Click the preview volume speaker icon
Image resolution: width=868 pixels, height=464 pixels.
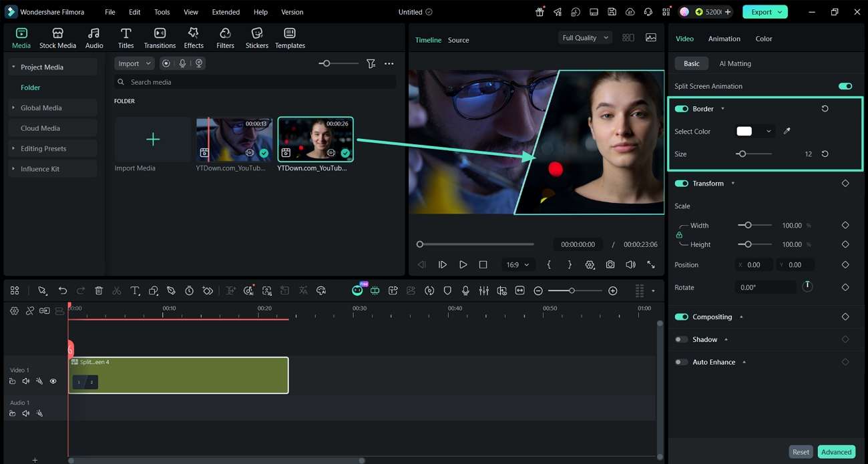pos(630,264)
